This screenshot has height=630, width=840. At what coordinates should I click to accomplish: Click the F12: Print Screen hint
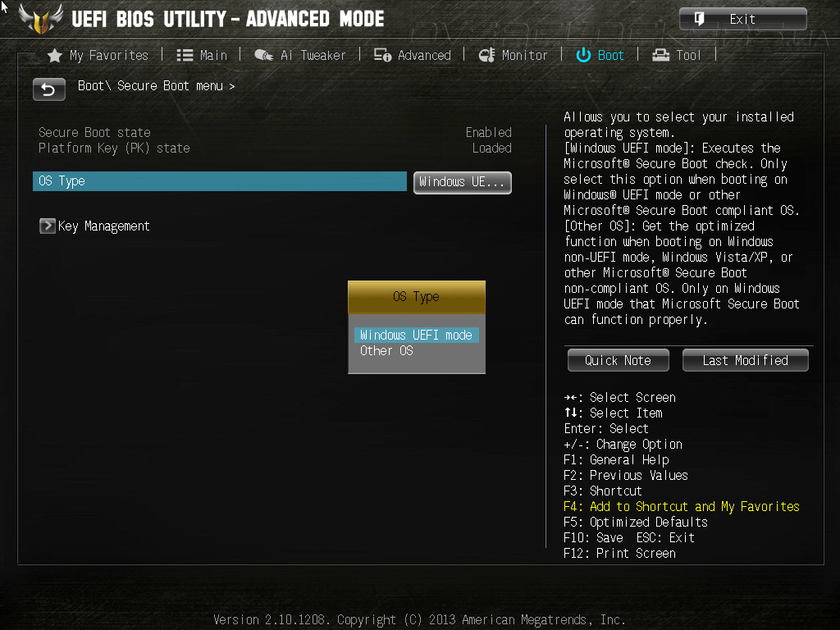tap(620, 553)
